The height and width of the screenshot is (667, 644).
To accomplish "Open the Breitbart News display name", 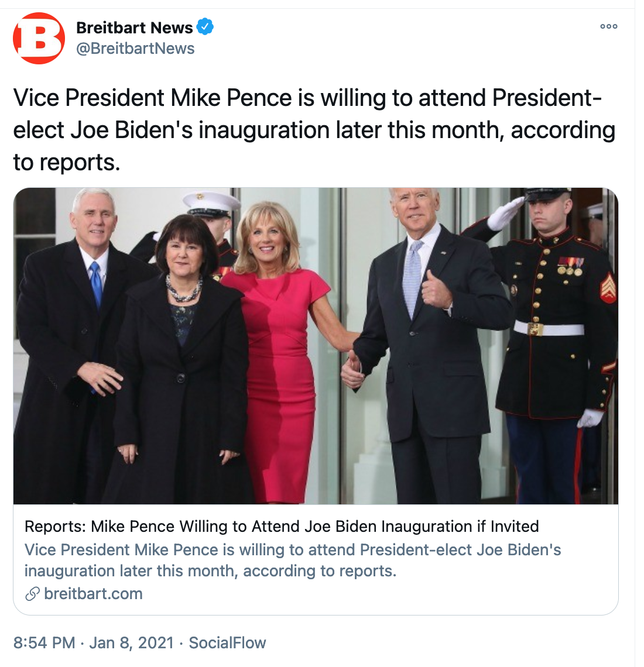I will point(134,27).
